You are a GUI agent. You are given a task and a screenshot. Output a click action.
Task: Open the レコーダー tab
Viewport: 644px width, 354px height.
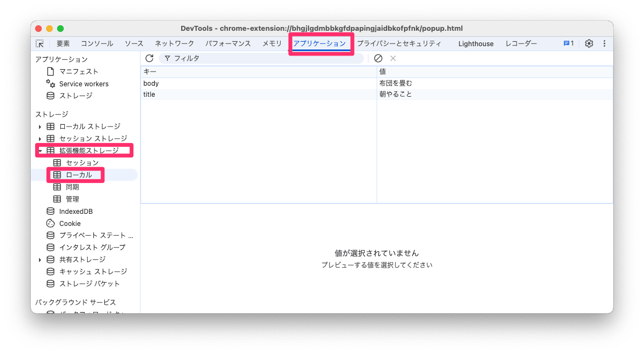point(521,43)
